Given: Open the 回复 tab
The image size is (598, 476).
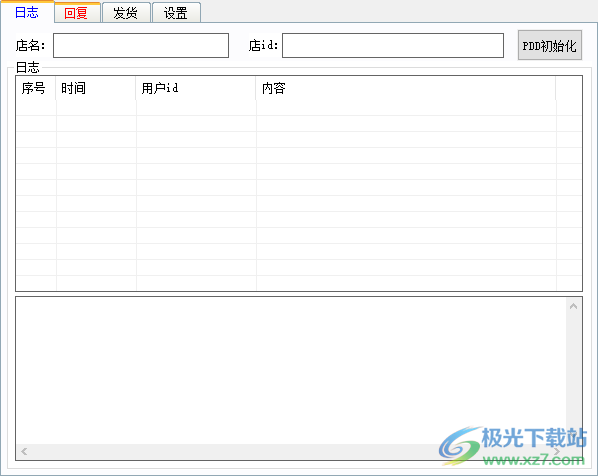Looking at the screenshot, I should (x=77, y=13).
